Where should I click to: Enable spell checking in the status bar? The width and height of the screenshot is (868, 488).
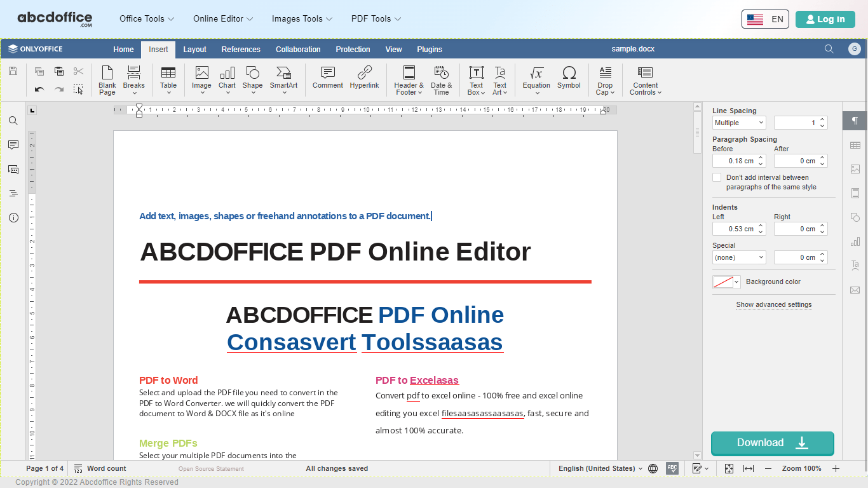pos(672,468)
